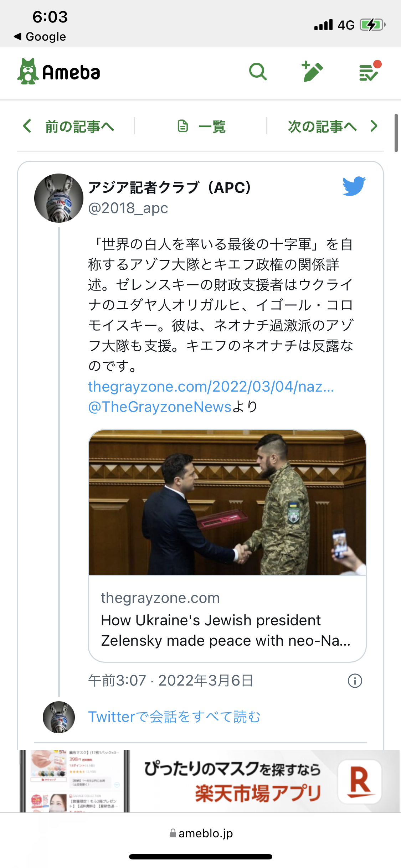Click the blue Twitter bird icon
The image size is (401, 868).
click(354, 186)
